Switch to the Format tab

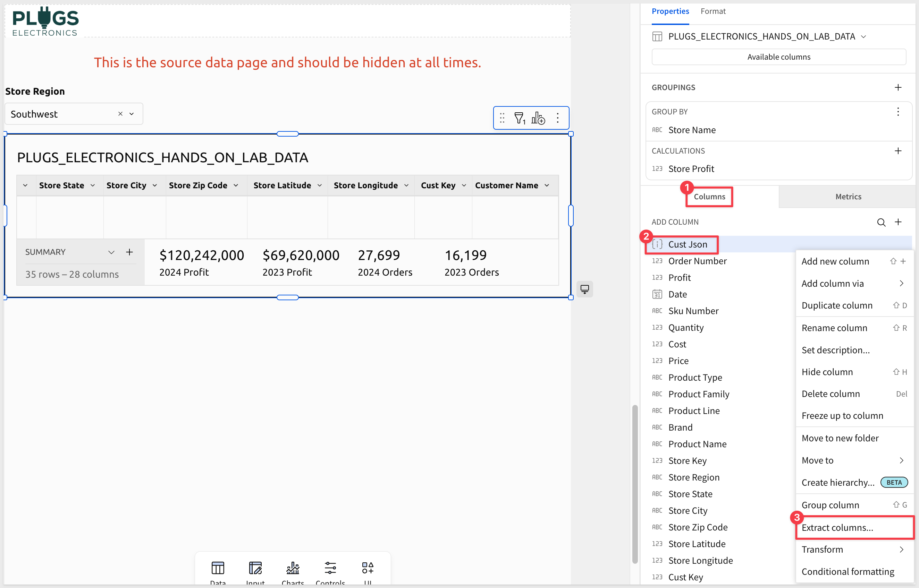point(713,11)
